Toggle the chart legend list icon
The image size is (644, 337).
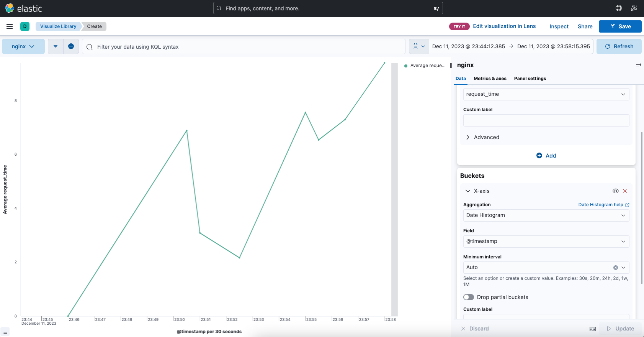tap(5, 332)
